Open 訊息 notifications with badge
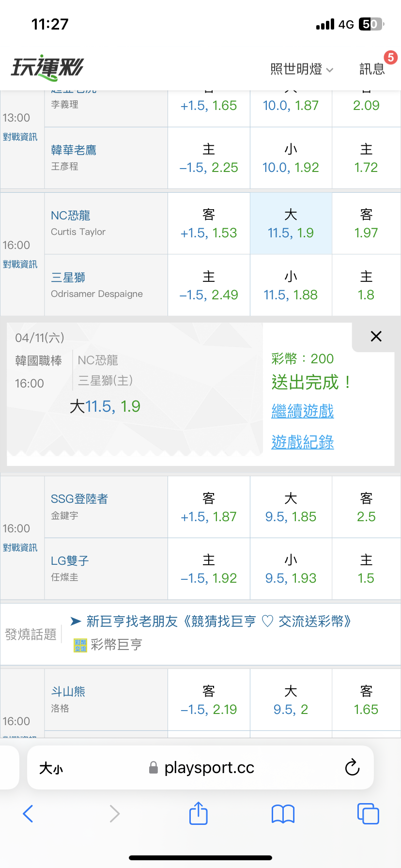401x868 pixels. 373,69
